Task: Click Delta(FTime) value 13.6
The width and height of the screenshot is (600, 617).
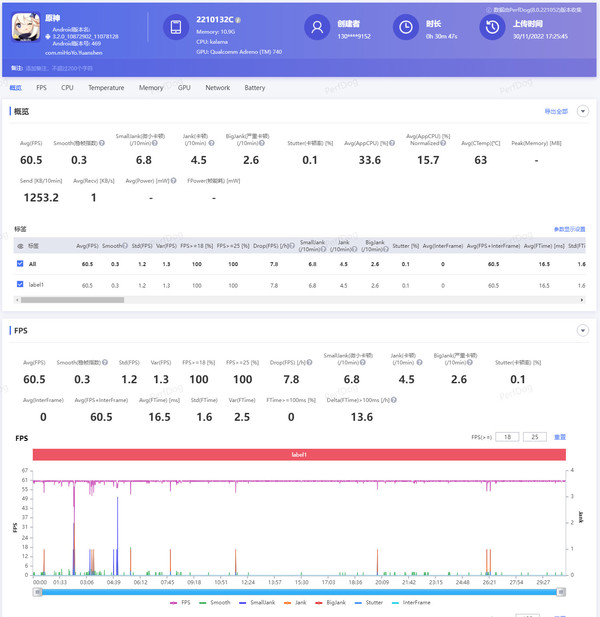Action: 362,417
